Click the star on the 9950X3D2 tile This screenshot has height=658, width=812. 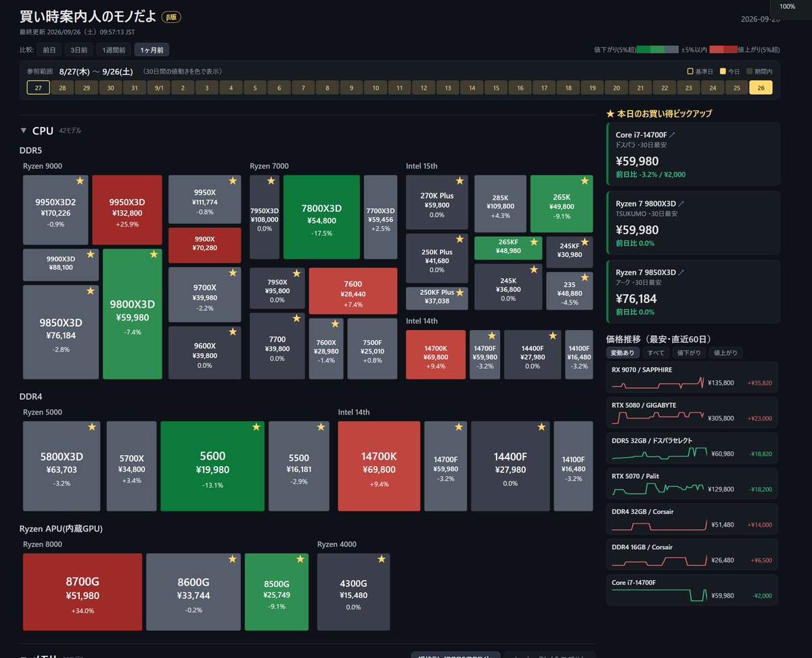point(81,181)
